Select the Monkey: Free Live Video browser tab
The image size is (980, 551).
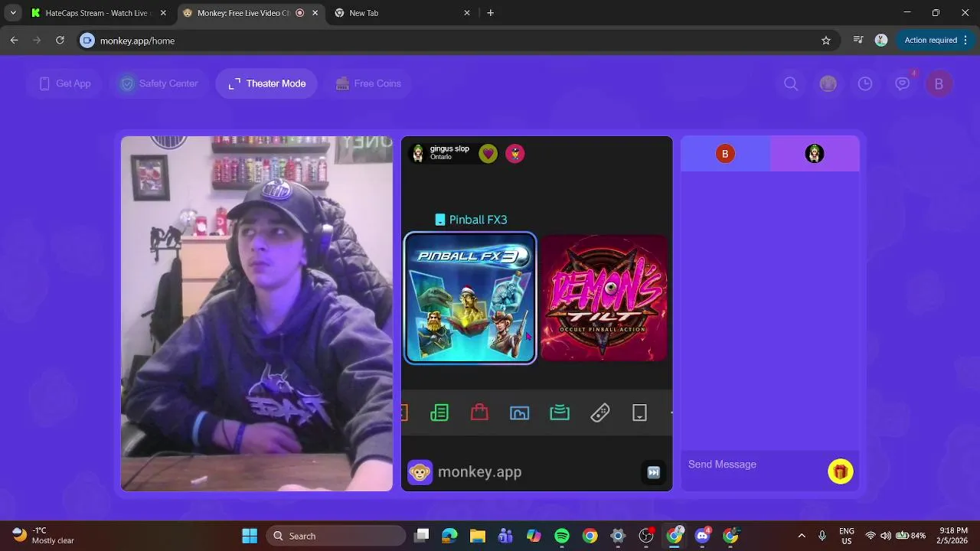[250, 13]
